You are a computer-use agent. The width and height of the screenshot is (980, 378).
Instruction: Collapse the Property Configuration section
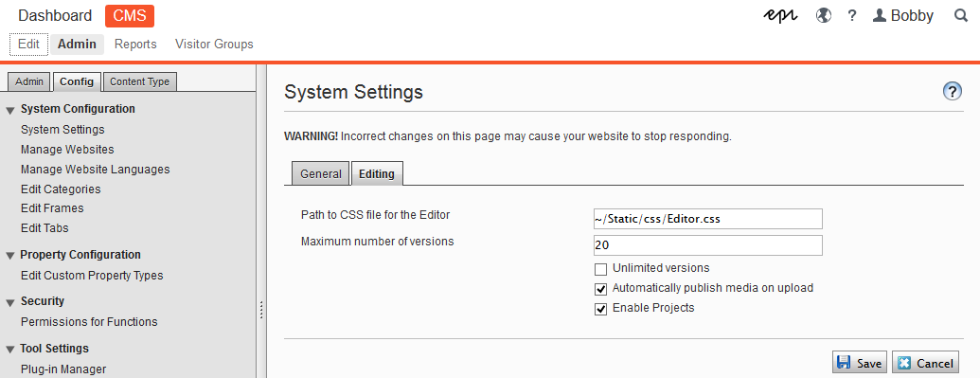point(10,256)
